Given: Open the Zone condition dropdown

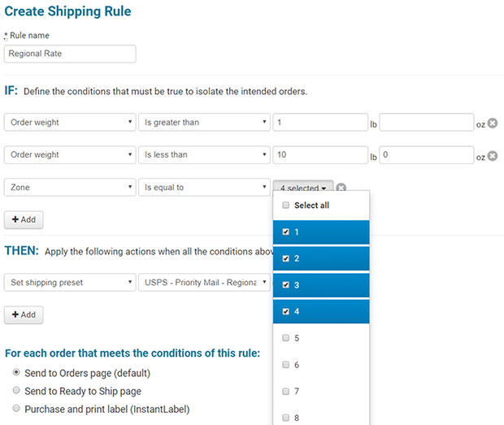Looking at the screenshot, I should (x=70, y=187).
